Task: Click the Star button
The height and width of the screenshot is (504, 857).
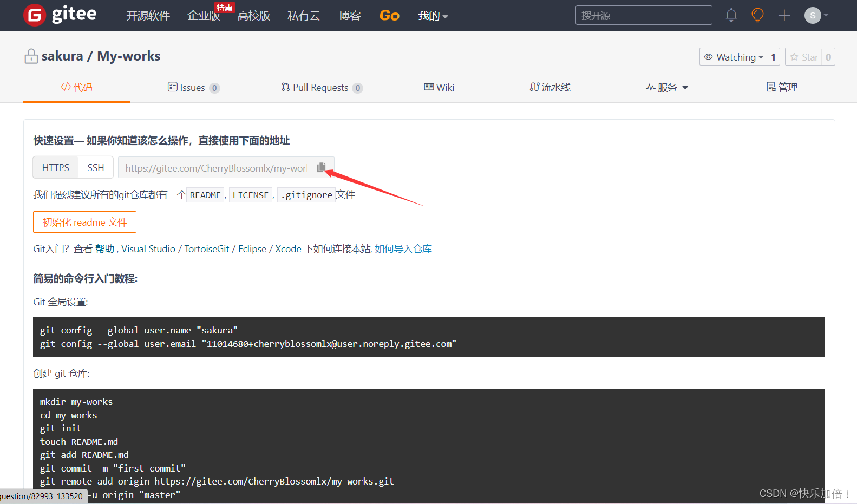Action: [x=803, y=57]
